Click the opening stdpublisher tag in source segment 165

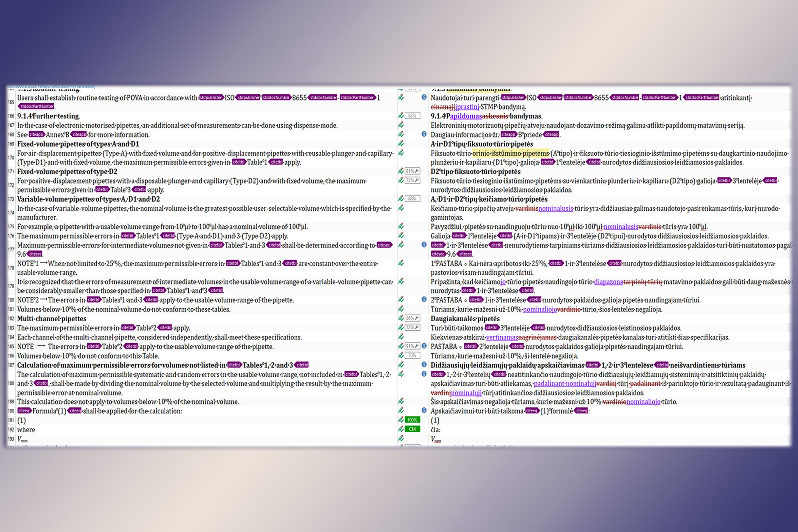click(x=211, y=98)
